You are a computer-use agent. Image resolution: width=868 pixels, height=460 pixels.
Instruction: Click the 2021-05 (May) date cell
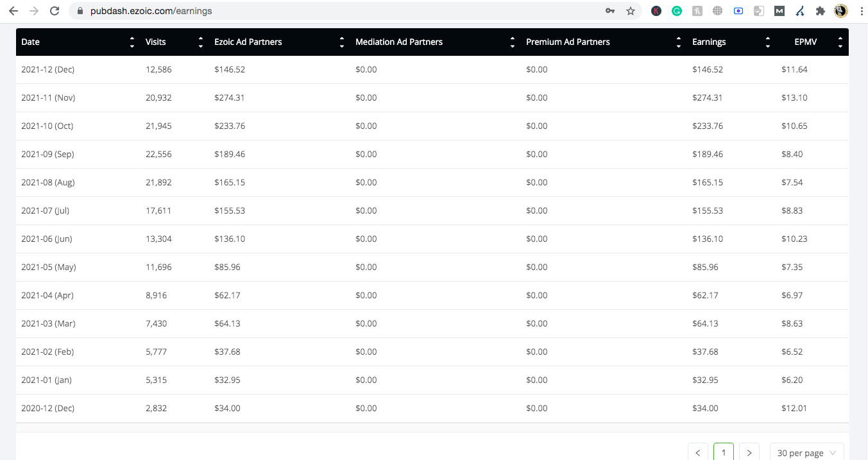click(49, 267)
